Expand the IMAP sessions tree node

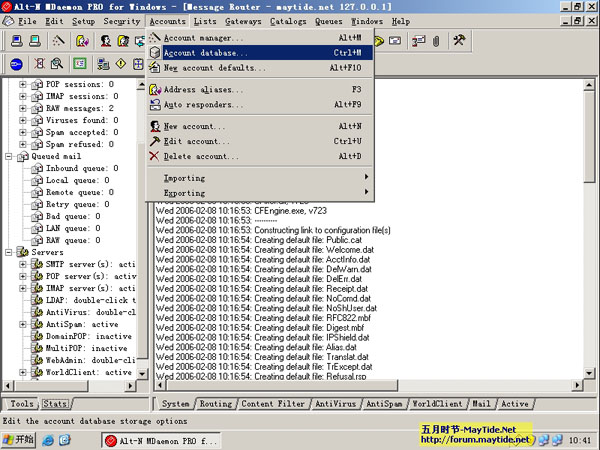pos(23,96)
